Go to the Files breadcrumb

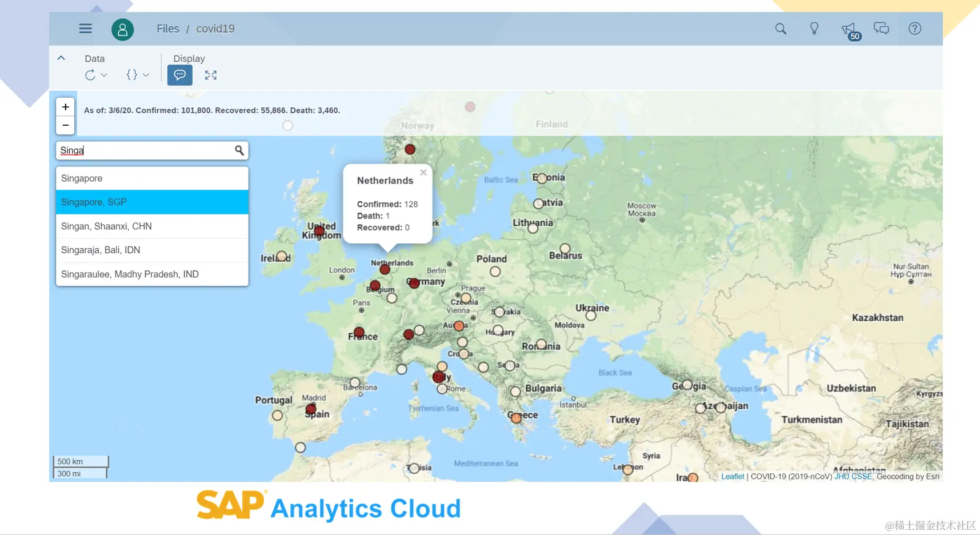pyautogui.click(x=168, y=29)
